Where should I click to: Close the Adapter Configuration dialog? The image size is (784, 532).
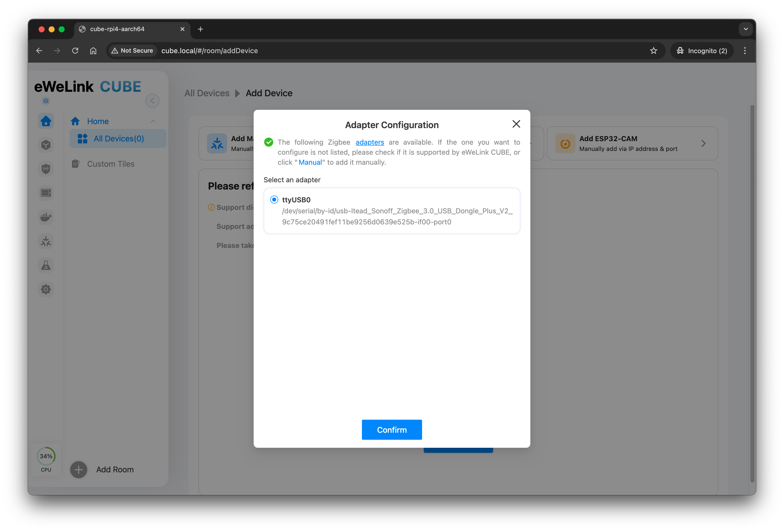(516, 124)
